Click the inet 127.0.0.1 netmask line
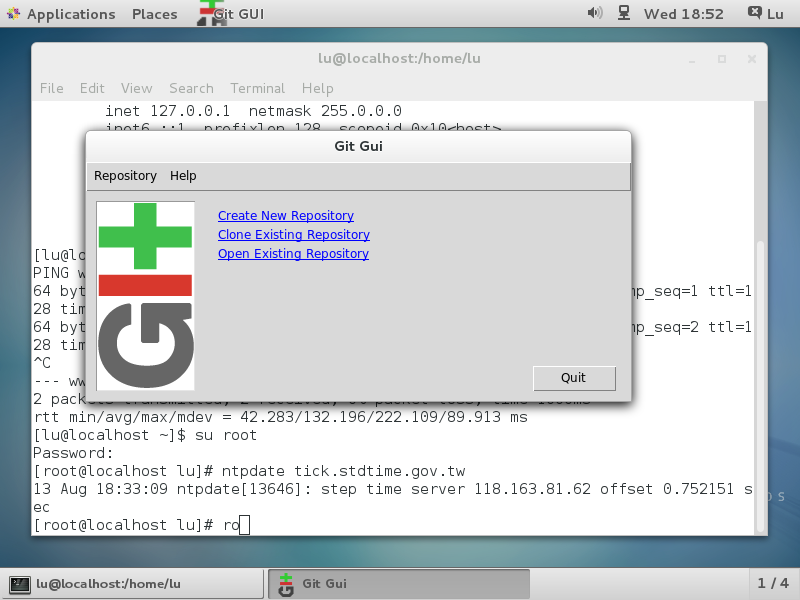 [x=253, y=111]
